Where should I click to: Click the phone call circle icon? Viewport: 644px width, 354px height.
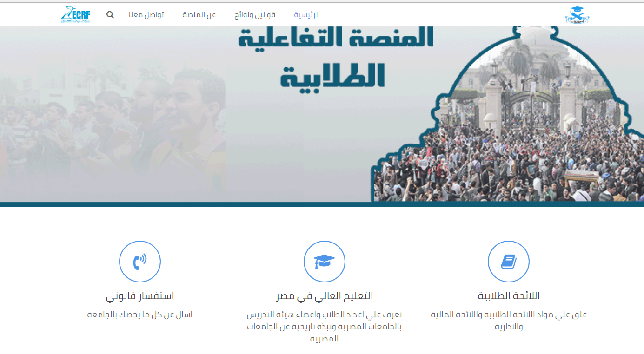[x=140, y=262]
